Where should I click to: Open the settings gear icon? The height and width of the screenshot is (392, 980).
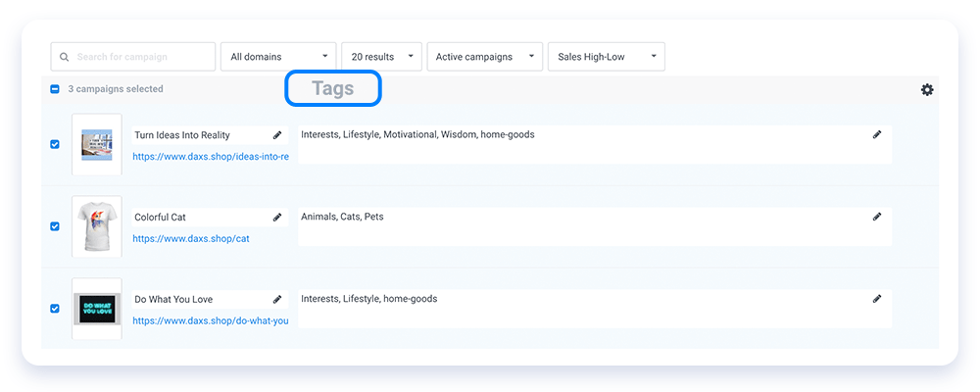pyautogui.click(x=927, y=89)
